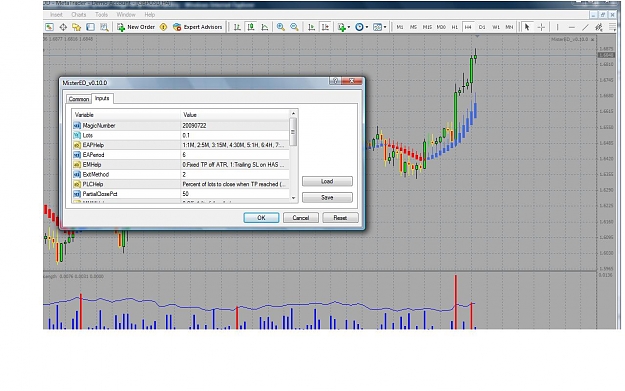The image size is (625, 391).
Task: Click the Cancel button
Action: pyautogui.click(x=301, y=218)
